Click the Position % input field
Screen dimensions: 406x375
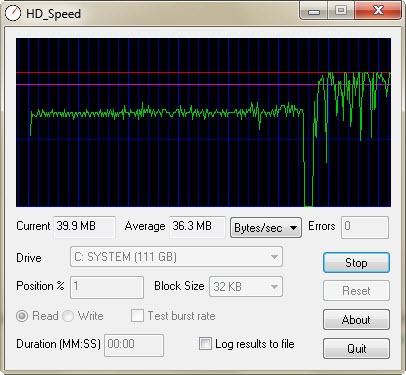pyautogui.click(x=107, y=287)
